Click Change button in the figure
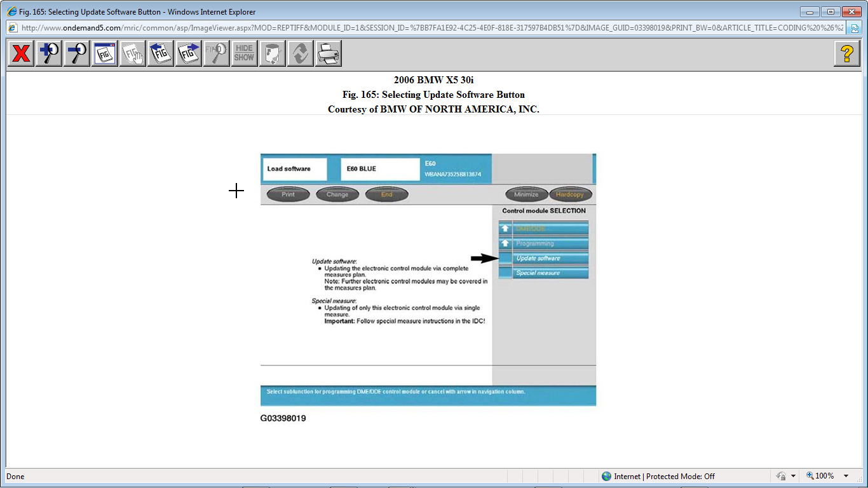The image size is (868, 488). (x=337, y=194)
